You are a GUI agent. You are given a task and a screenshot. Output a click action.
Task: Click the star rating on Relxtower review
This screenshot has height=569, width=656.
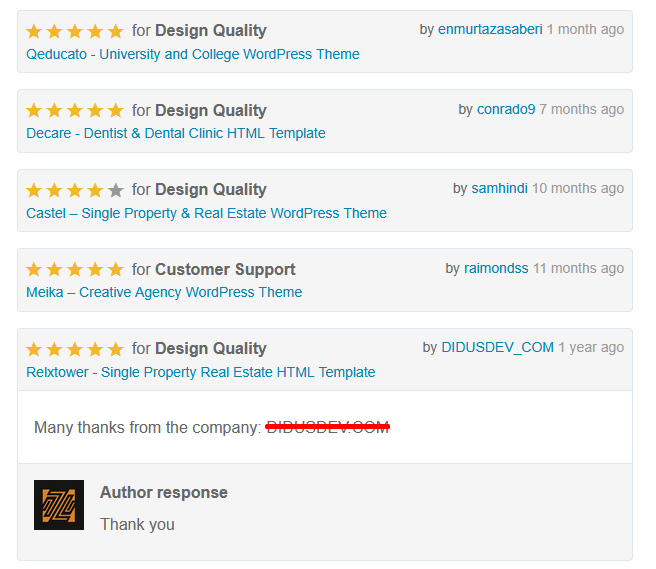(75, 349)
